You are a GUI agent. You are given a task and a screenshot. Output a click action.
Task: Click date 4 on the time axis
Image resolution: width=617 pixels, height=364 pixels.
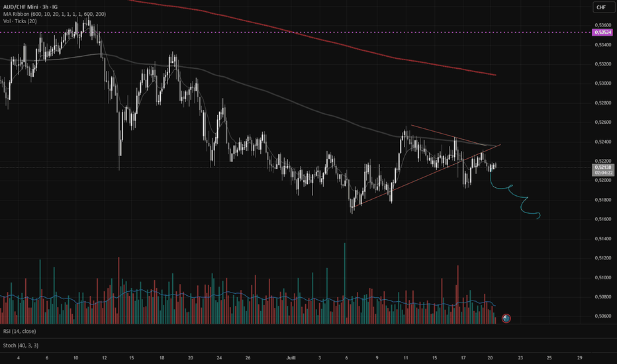pyautogui.click(x=19, y=357)
